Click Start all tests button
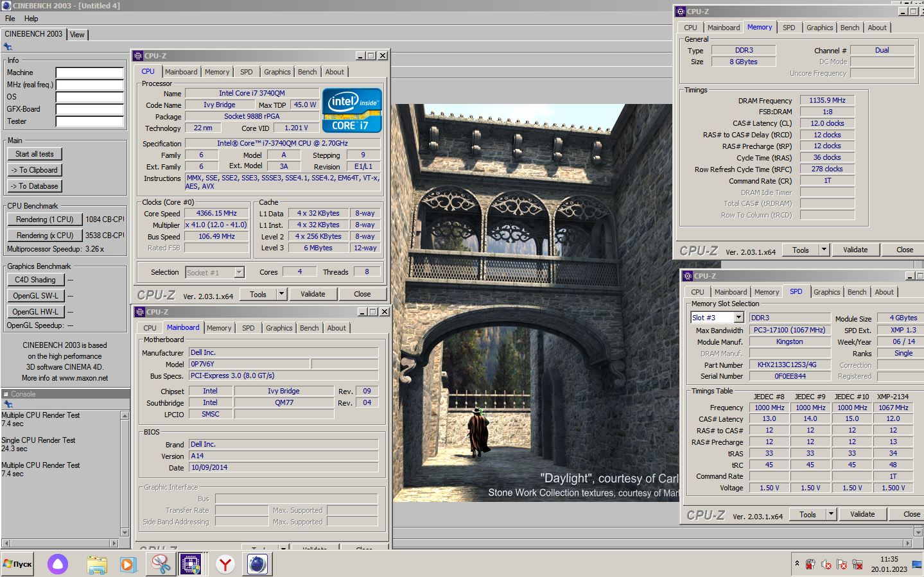The width and height of the screenshot is (924, 577). [35, 154]
